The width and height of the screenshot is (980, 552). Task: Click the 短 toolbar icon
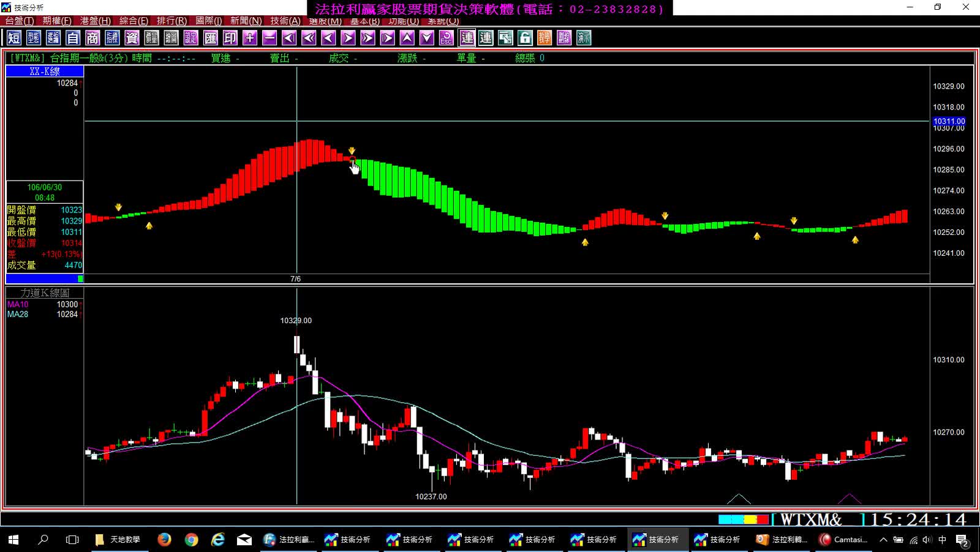pos(14,38)
